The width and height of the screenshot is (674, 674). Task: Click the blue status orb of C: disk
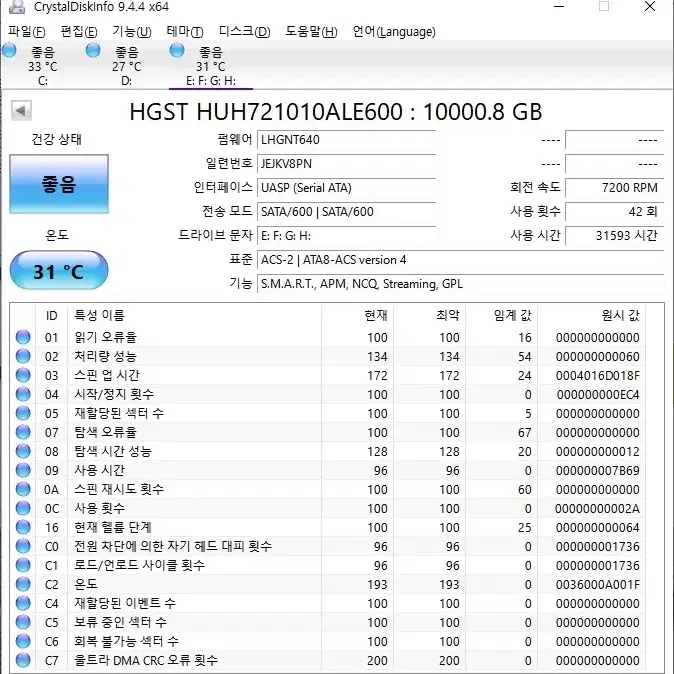[x=9, y=50]
